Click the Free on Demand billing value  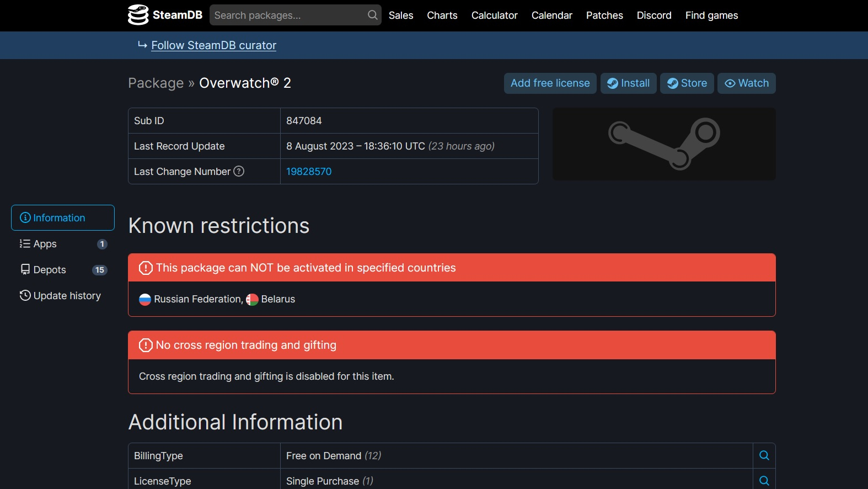coord(324,456)
